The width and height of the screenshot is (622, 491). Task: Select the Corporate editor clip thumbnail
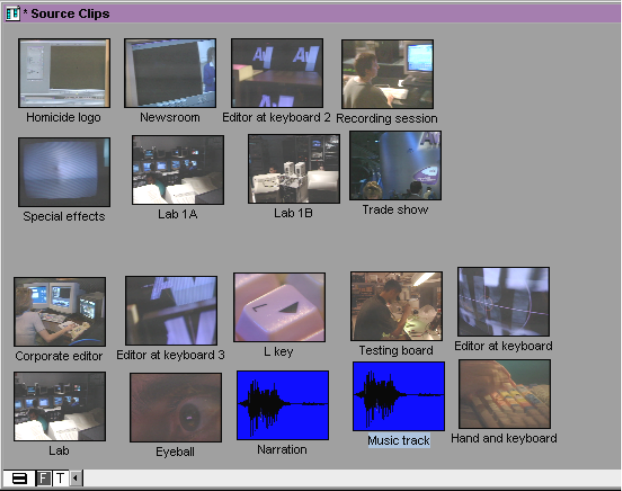(60, 312)
